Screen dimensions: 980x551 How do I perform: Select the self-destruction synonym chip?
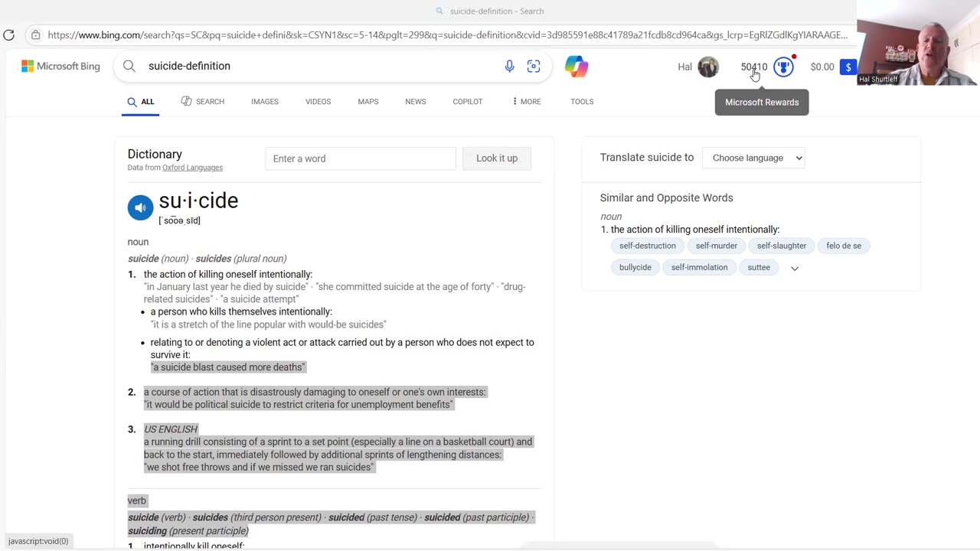coord(648,246)
